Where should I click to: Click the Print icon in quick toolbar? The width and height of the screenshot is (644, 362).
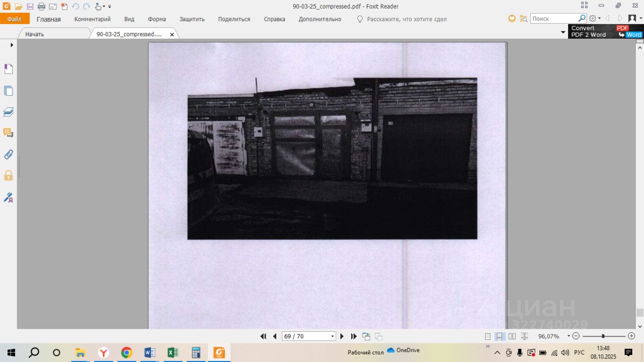point(41,7)
